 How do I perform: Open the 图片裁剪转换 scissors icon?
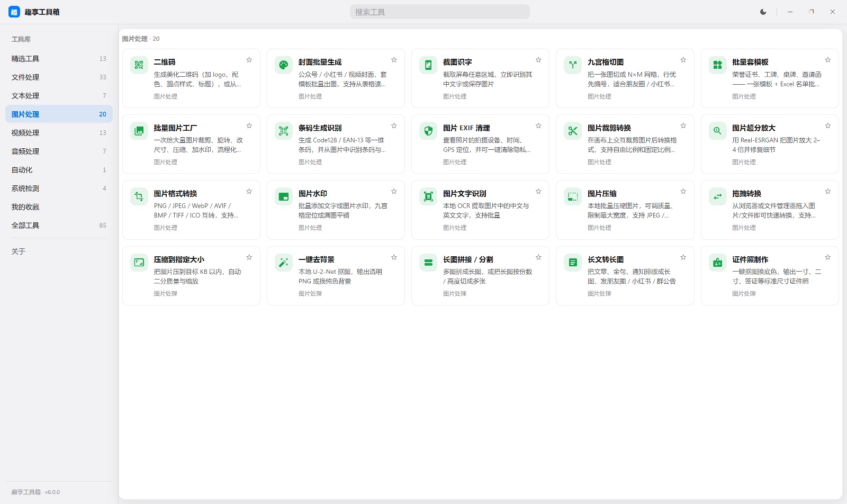tap(573, 131)
